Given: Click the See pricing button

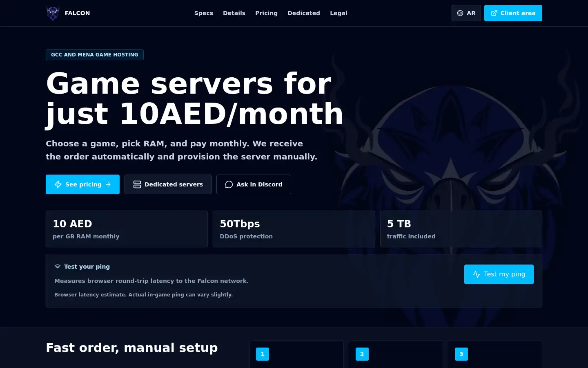Looking at the screenshot, I should 82,184.
